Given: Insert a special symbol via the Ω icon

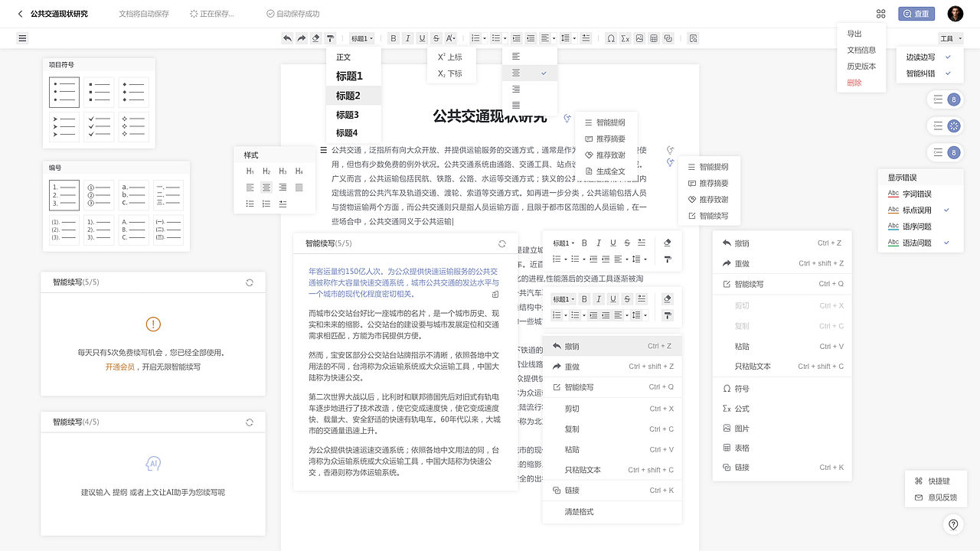Looking at the screenshot, I should tap(611, 37).
